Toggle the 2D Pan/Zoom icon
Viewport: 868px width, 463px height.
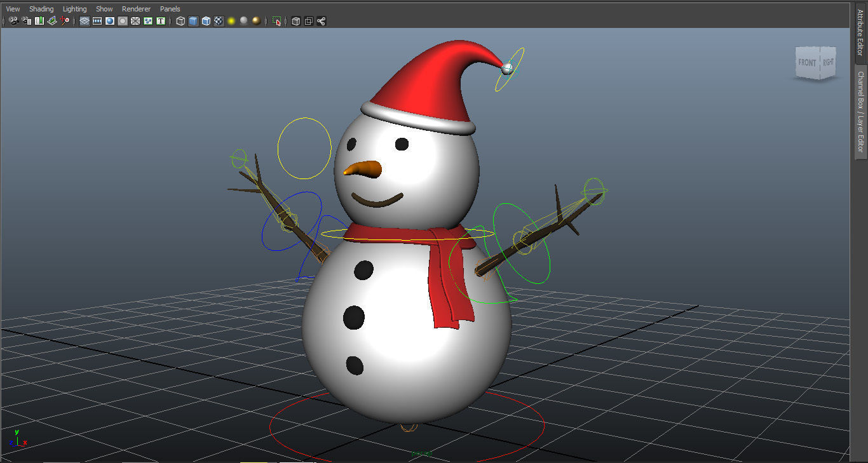(64, 21)
